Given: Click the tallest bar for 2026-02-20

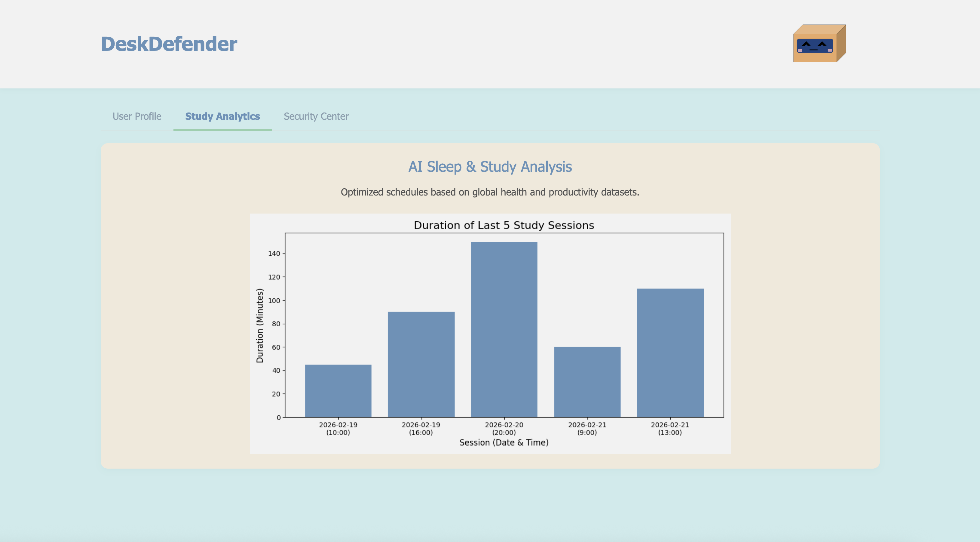Looking at the screenshot, I should (x=504, y=329).
